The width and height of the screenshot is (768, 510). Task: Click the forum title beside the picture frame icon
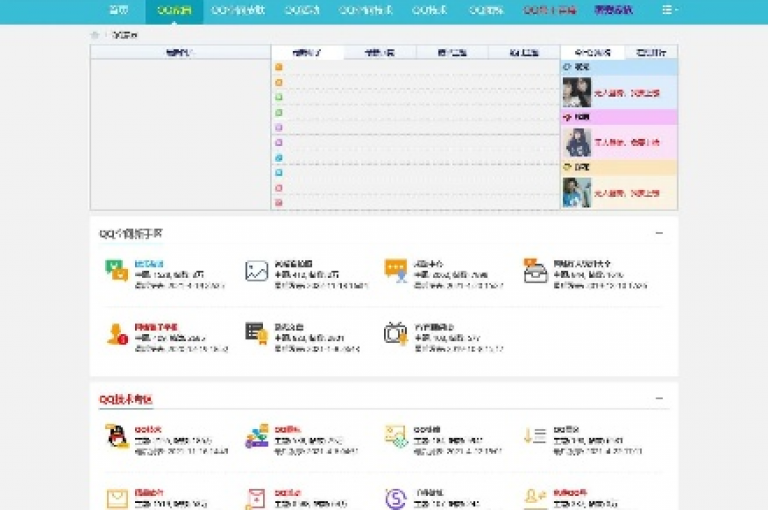[293, 264]
